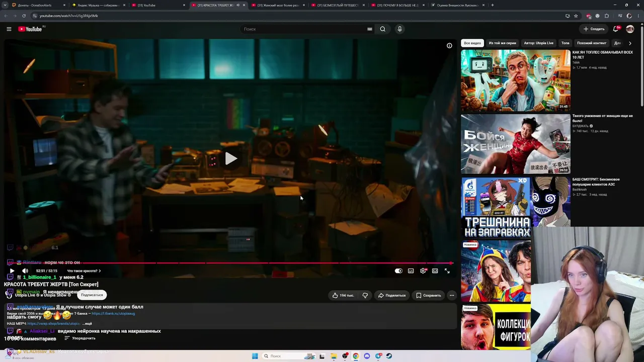Screen dimensions: 644x362
Task: Open video title 'Такого унижения от женщин'
Action: pyautogui.click(x=602, y=118)
